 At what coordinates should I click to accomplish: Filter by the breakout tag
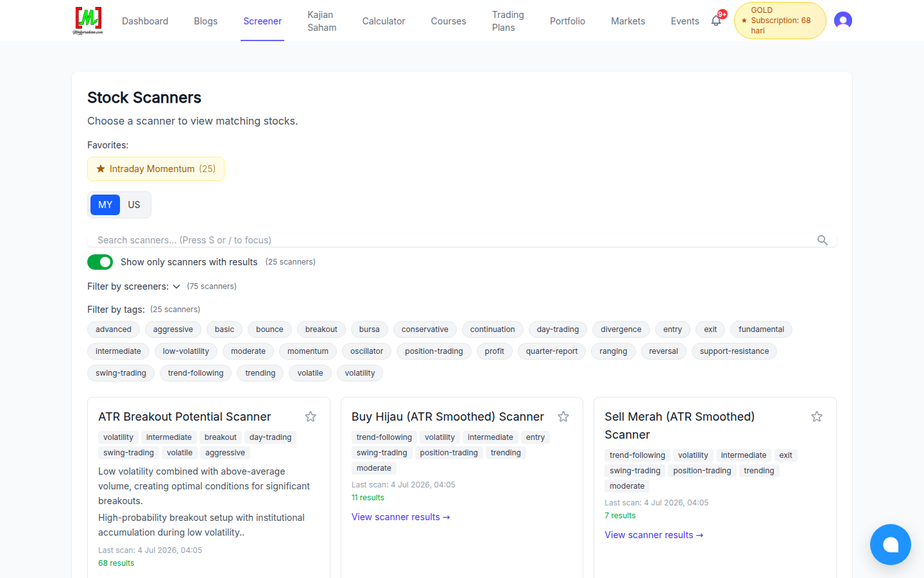[x=321, y=329]
